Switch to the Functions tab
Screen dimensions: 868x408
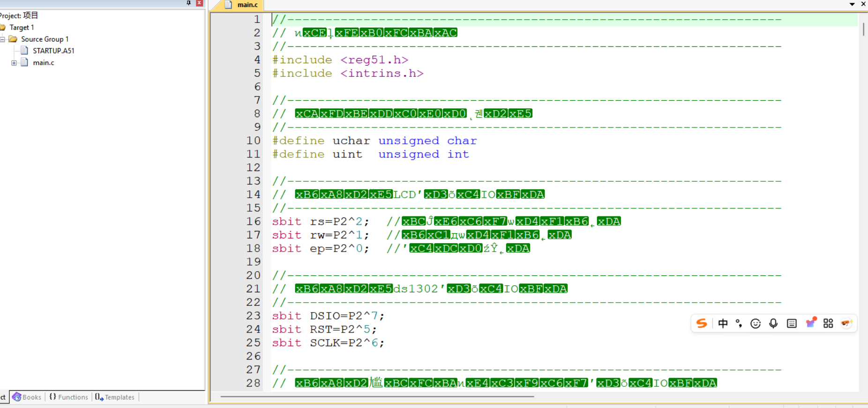(69, 397)
